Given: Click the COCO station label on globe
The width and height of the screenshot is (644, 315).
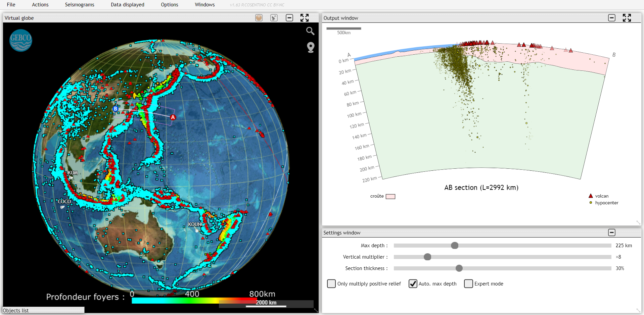Looking at the screenshot, I should click(x=64, y=202).
